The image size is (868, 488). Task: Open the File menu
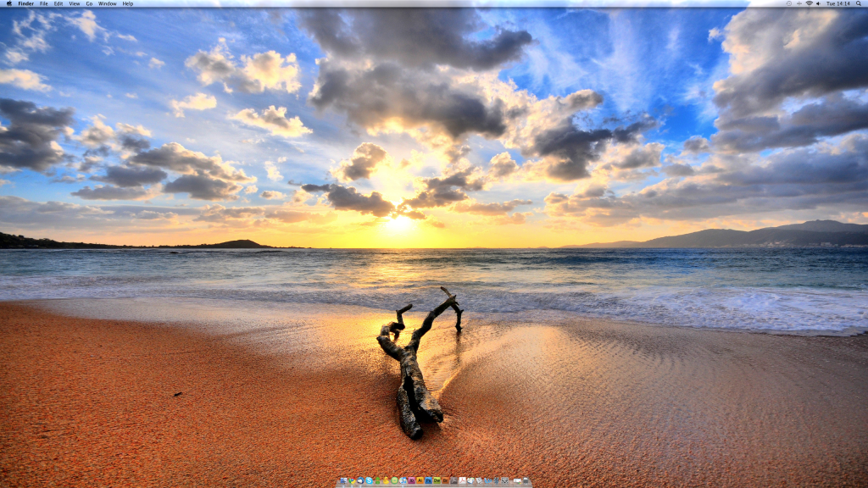44,3
